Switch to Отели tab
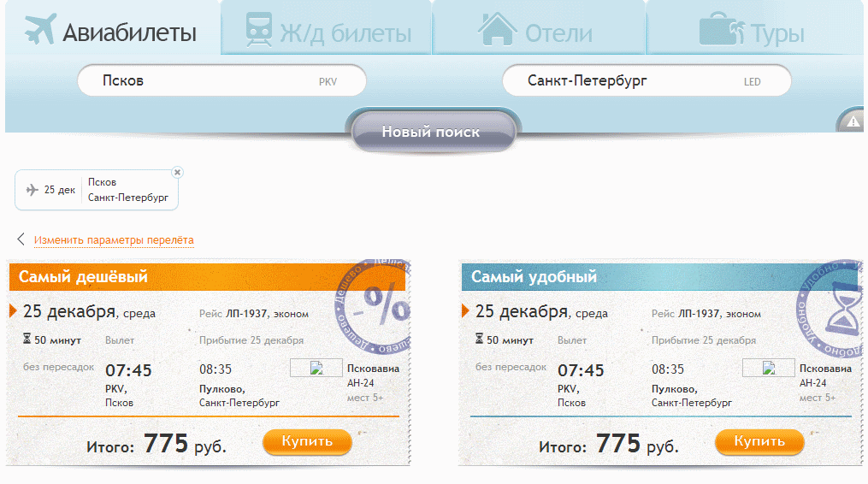Screen dimensions: 868x484 pos(539,27)
